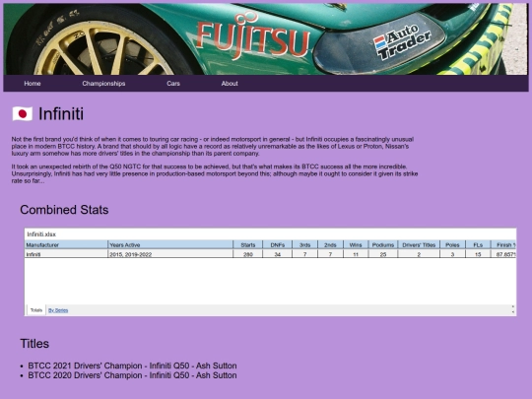Screen dimensions: 532x399
Task: Select BTCC 2021 Drivers' Champion list entry
Action: (132, 366)
